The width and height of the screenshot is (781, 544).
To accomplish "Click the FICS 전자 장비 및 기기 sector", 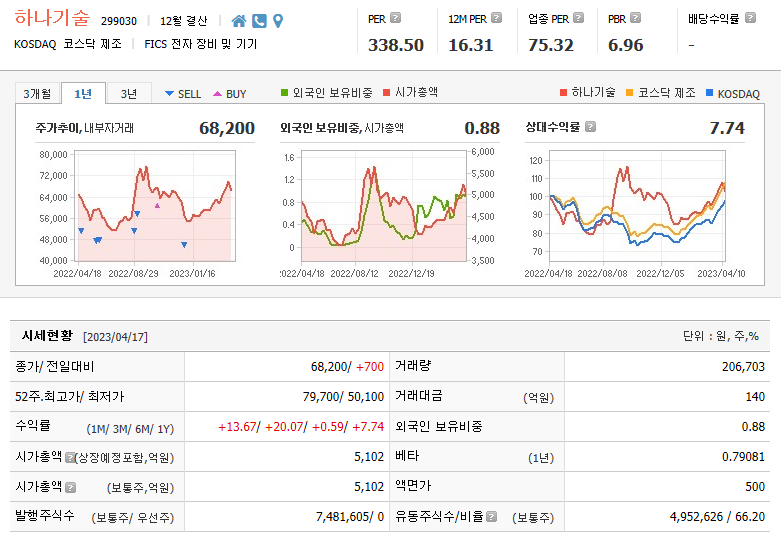I will point(201,44).
